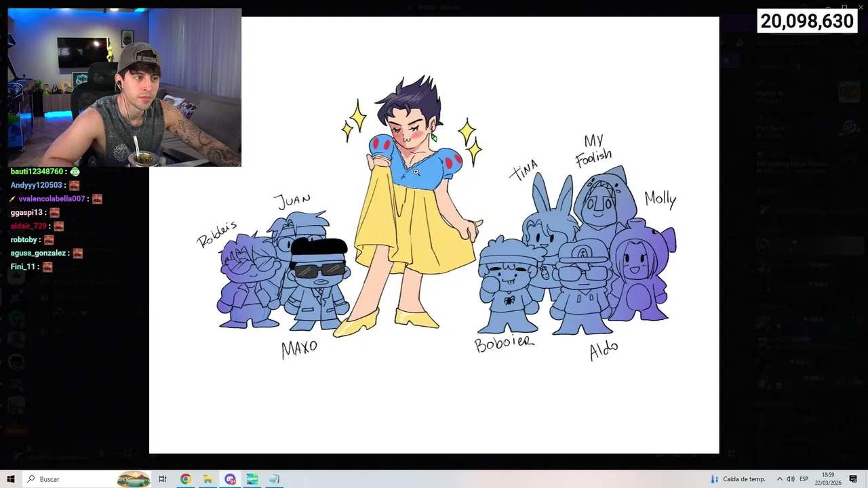Click the emote next to Fini_11

click(x=47, y=267)
